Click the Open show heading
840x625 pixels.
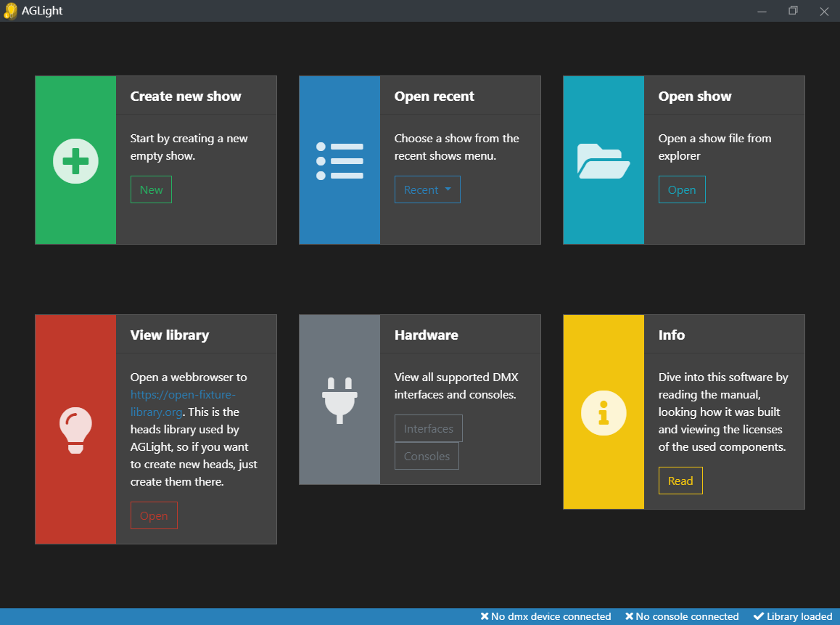click(x=694, y=96)
